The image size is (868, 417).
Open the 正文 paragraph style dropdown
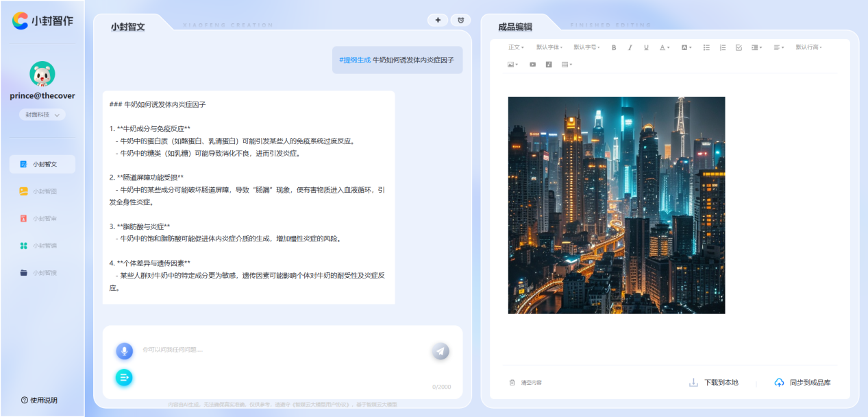[x=516, y=47]
